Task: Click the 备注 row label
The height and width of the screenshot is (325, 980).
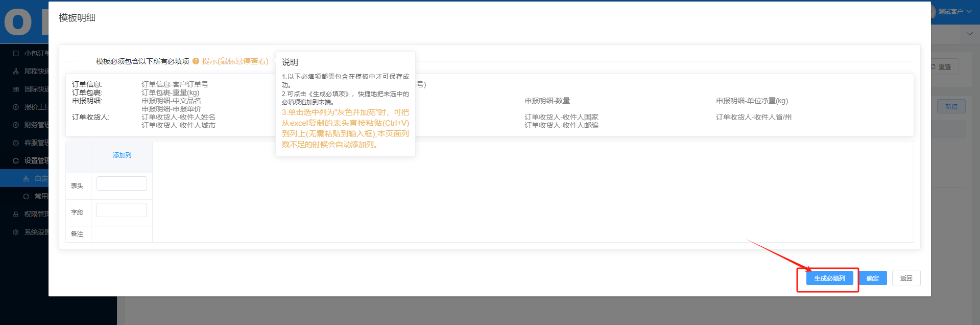Action: (x=77, y=234)
